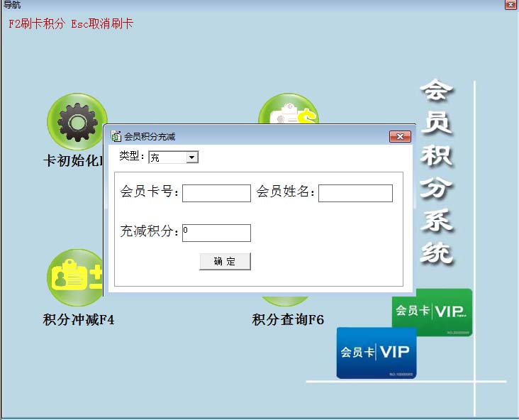Select the 类型 combo box showing 充
The image size is (519, 420).
174,157
